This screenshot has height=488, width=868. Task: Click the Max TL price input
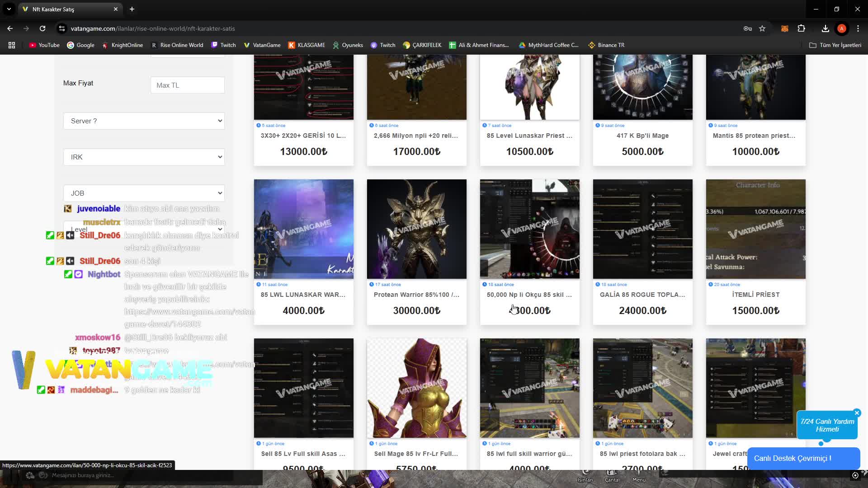click(188, 85)
